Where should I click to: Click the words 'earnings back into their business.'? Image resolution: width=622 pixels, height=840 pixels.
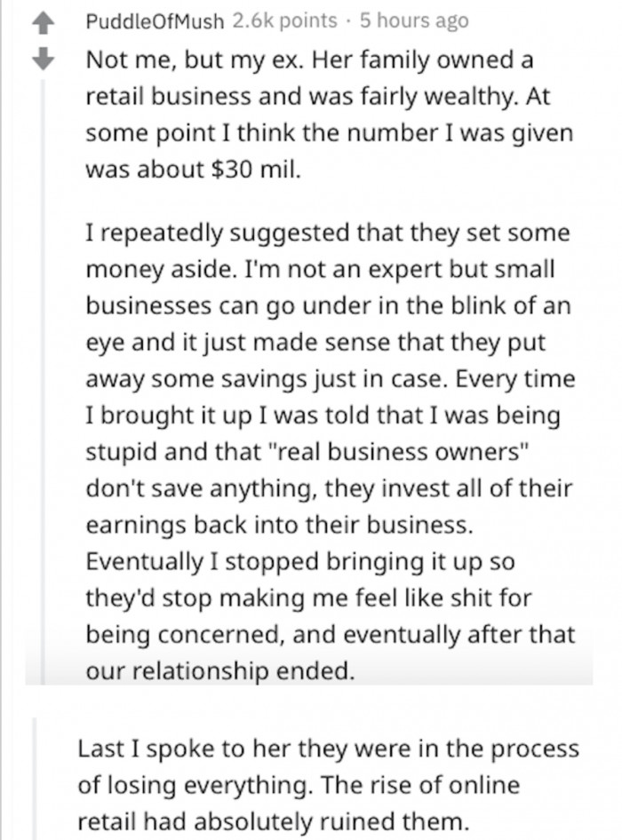(x=280, y=525)
